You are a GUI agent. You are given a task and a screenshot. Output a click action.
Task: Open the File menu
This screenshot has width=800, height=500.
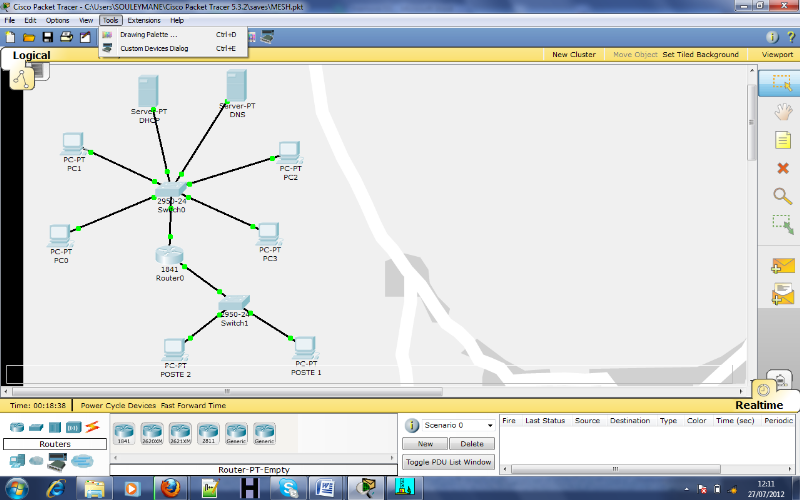pyautogui.click(x=10, y=20)
